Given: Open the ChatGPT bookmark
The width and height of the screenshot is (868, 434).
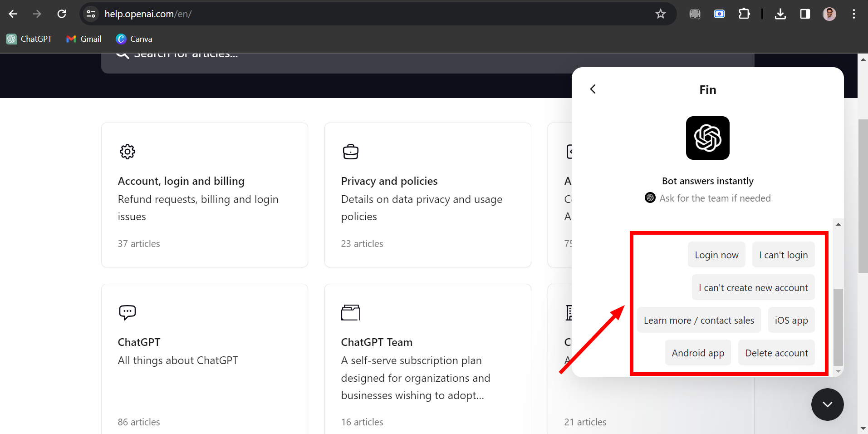Looking at the screenshot, I should [29, 39].
